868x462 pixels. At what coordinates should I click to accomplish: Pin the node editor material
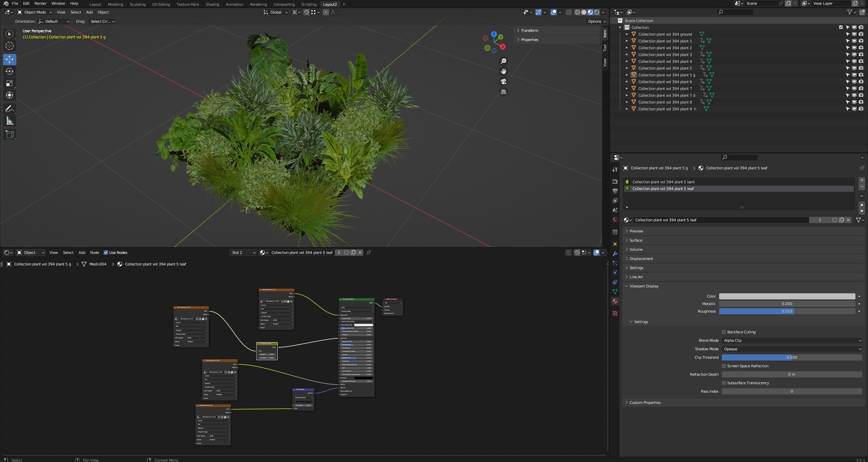[x=369, y=253]
